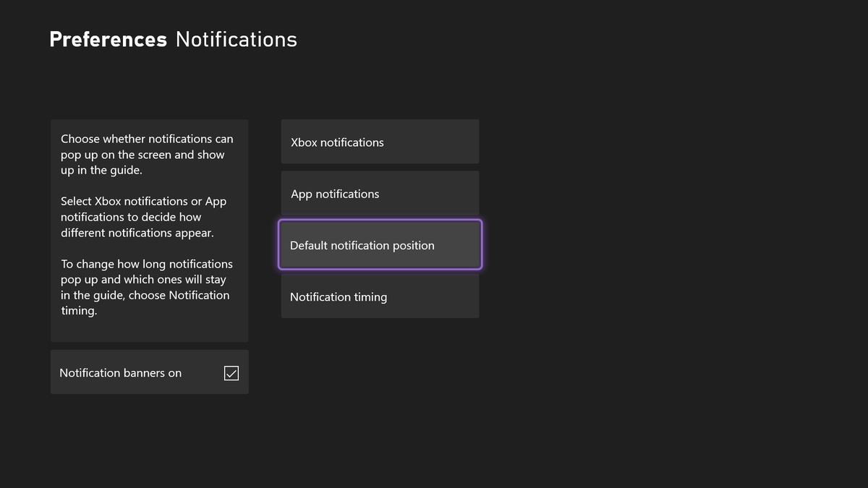Screen dimensions: 868x488
Task: Click the 'Choose whether notifications can' description paragraph
Action: (x=147, y=154)
